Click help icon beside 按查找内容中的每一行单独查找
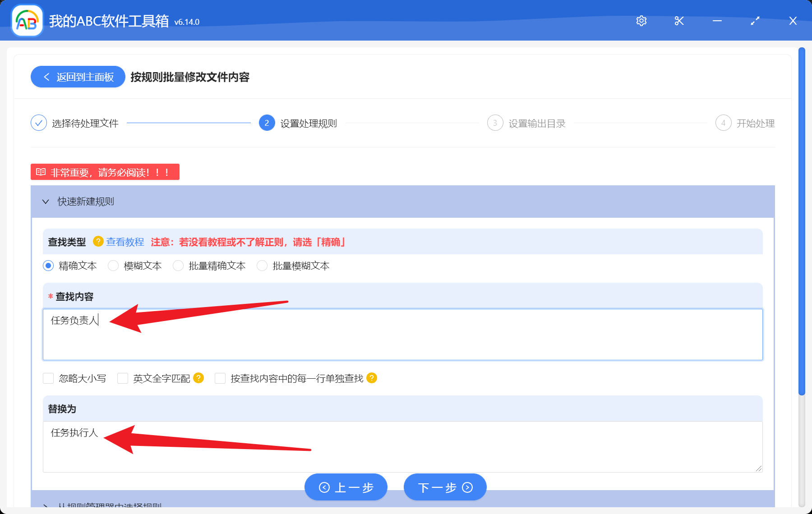 [x=372, y=378]
